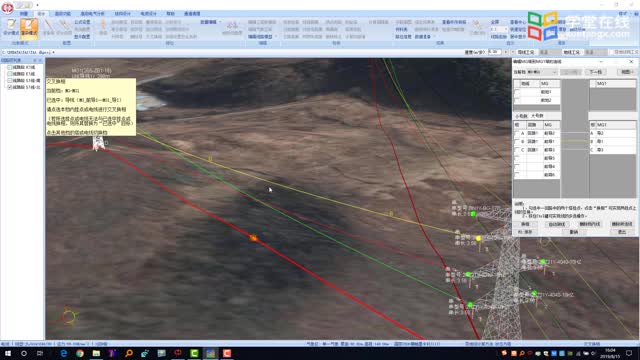Viewport: 640px width, 360px height.
Task: Open the Windows Start menu
Action: pyautogui.click(x=8, y=353)
